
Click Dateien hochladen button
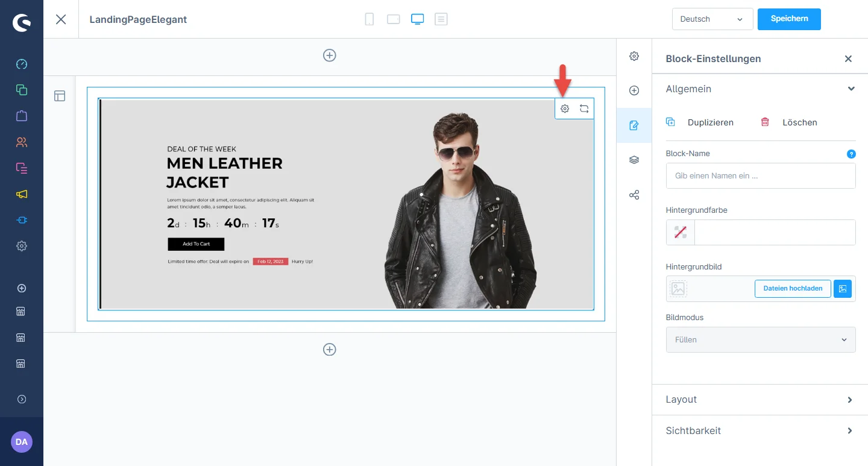point(792,289)
